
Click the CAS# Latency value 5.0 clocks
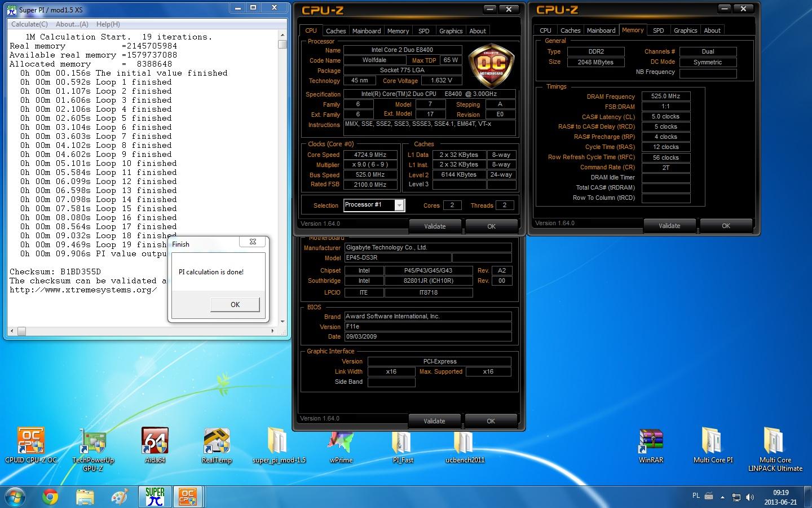666,116
